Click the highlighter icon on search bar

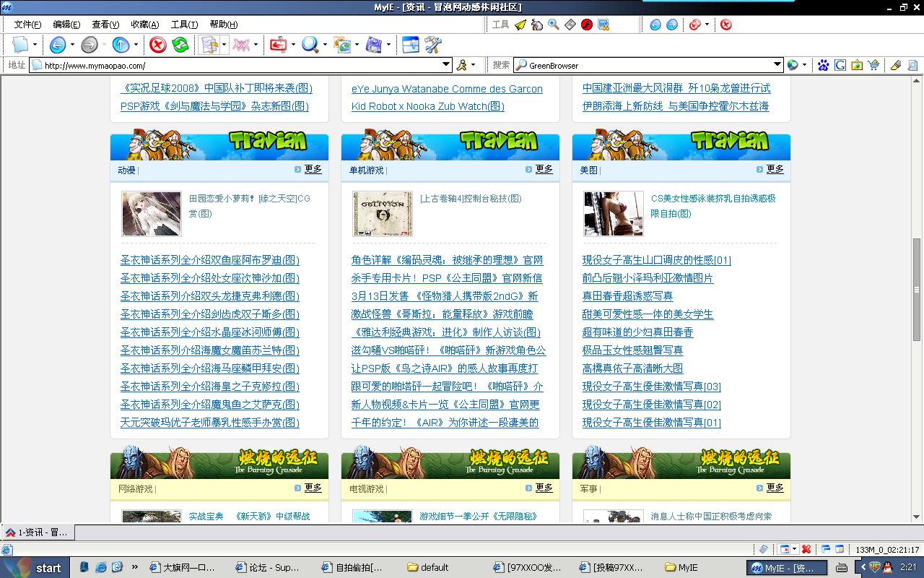[896, 65]
